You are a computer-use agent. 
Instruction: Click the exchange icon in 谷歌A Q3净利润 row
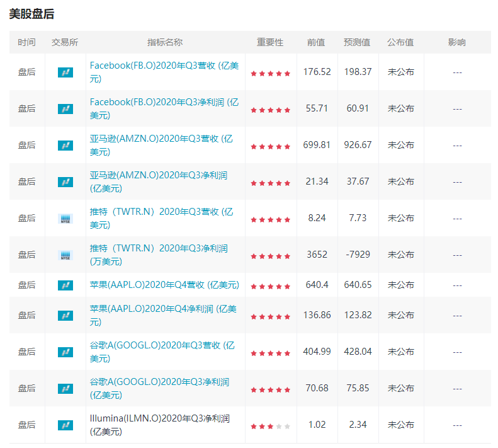tap(65, 389)
